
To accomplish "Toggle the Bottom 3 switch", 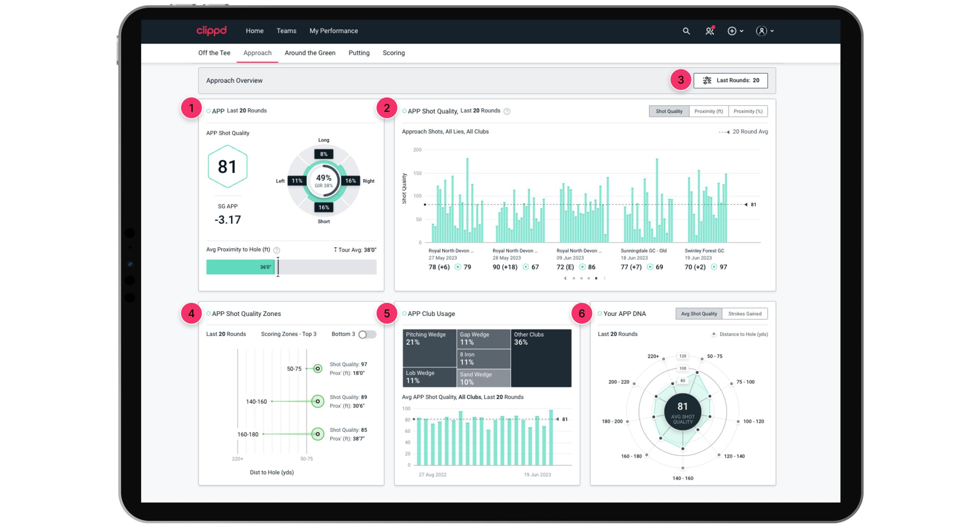I will (367, 334).
